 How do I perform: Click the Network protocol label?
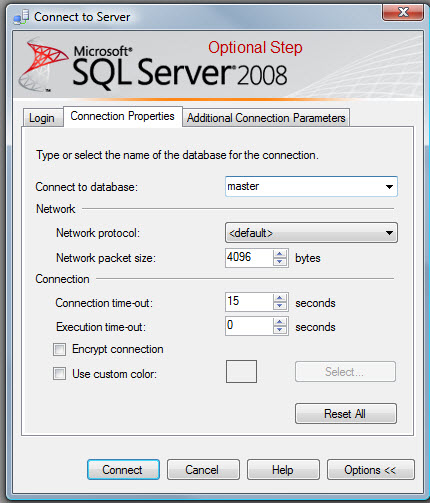pyautogui.click(x=98, y=233)
